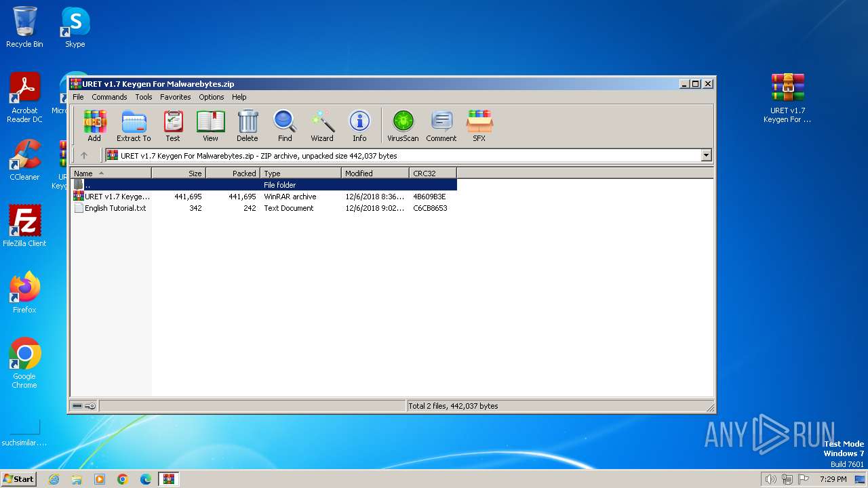868x488 pixels.
Task: Sort by Modified column header
Action: [375, 174]
